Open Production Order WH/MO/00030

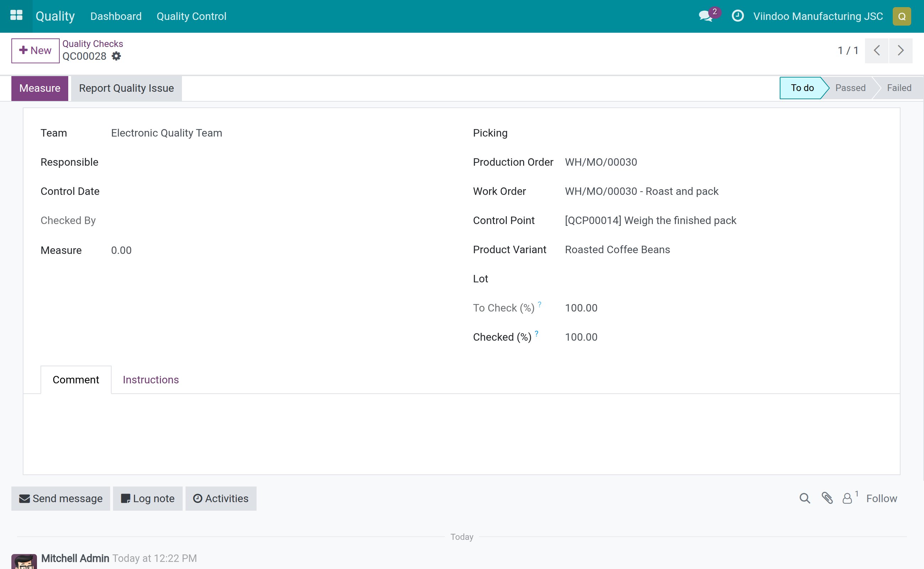tap(601, 162)
